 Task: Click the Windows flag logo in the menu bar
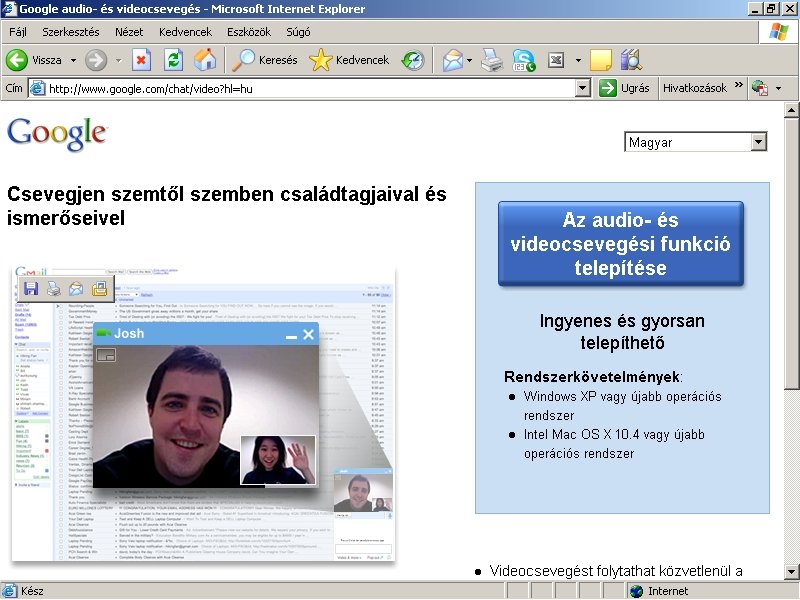pyautogui.click(x=779, y=32)
